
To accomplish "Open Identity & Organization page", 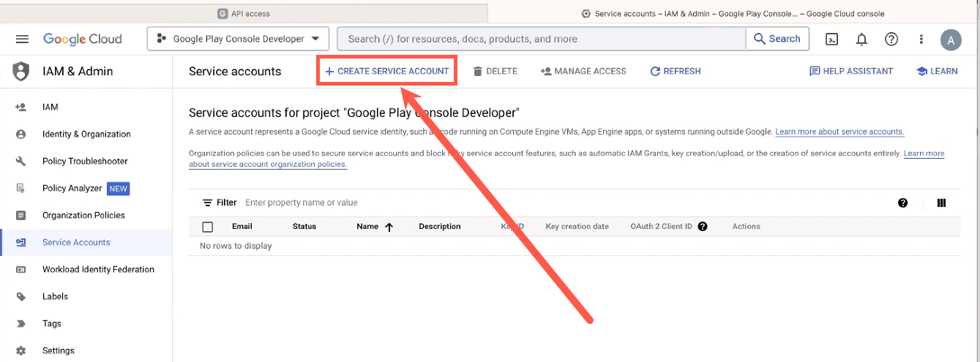I will (x=86, y=134).
